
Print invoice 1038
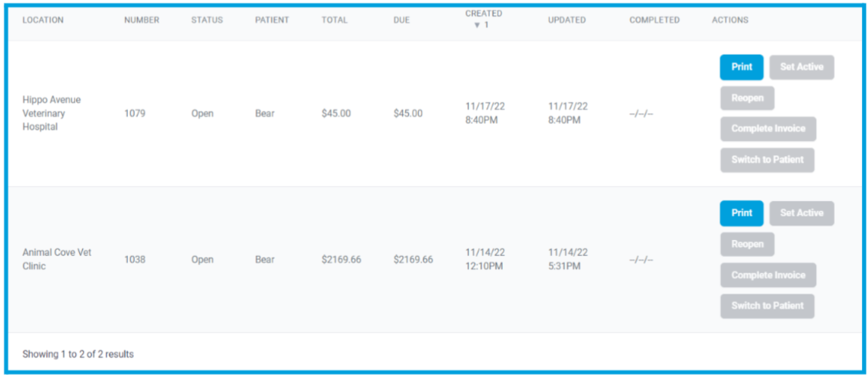click(x=741, y=213)
